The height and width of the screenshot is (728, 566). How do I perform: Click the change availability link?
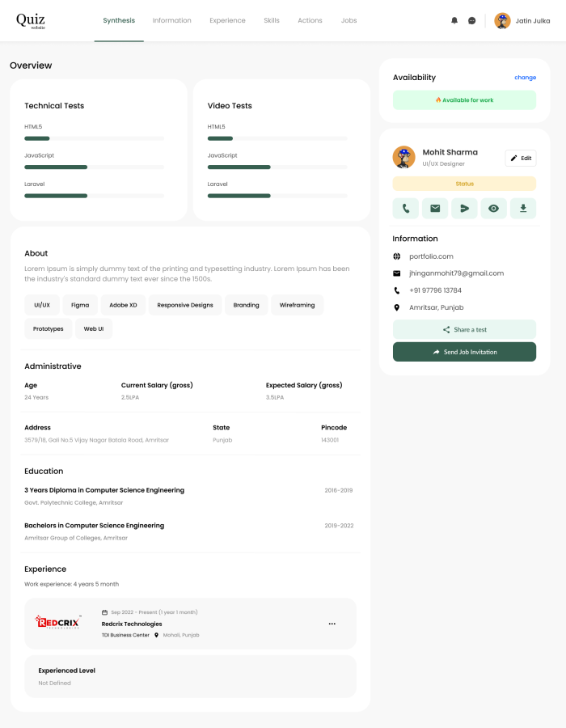click(526, 78)
